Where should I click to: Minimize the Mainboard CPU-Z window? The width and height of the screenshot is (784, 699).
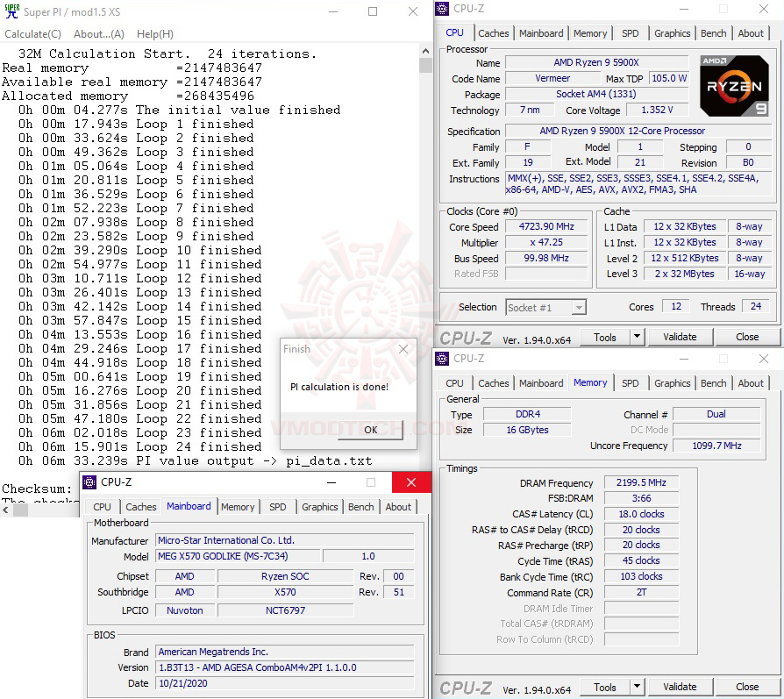point(331,482)
